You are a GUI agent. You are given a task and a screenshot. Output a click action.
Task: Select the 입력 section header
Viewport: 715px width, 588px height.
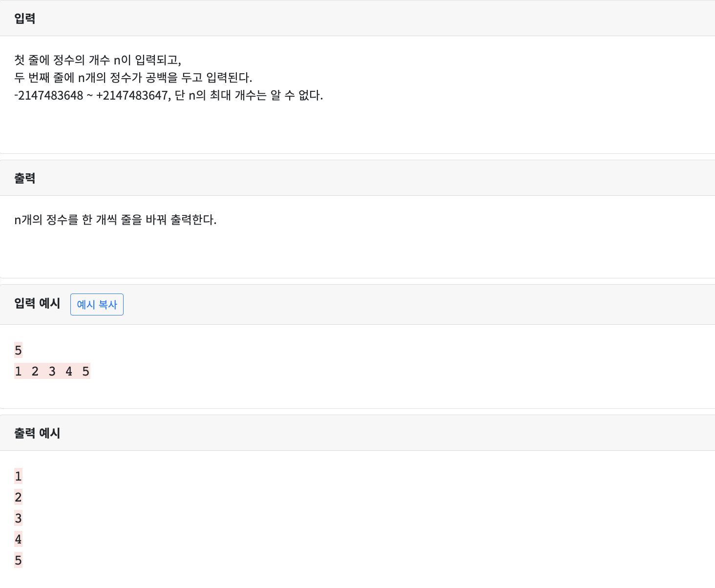(x=24, y=18)
